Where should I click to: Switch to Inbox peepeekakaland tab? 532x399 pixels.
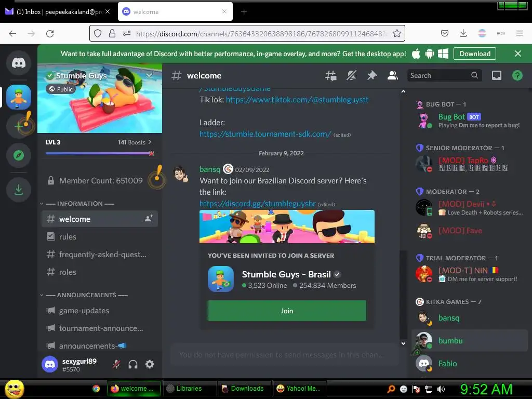58,12
